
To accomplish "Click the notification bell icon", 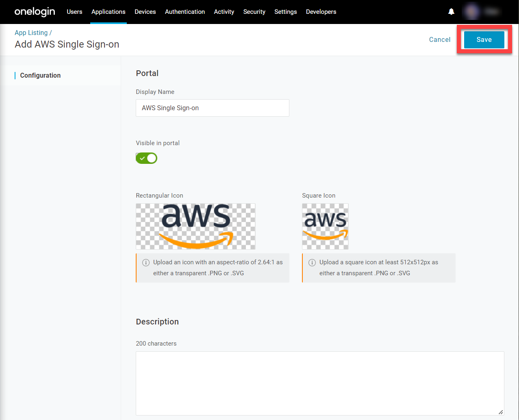I will (451, 11).
